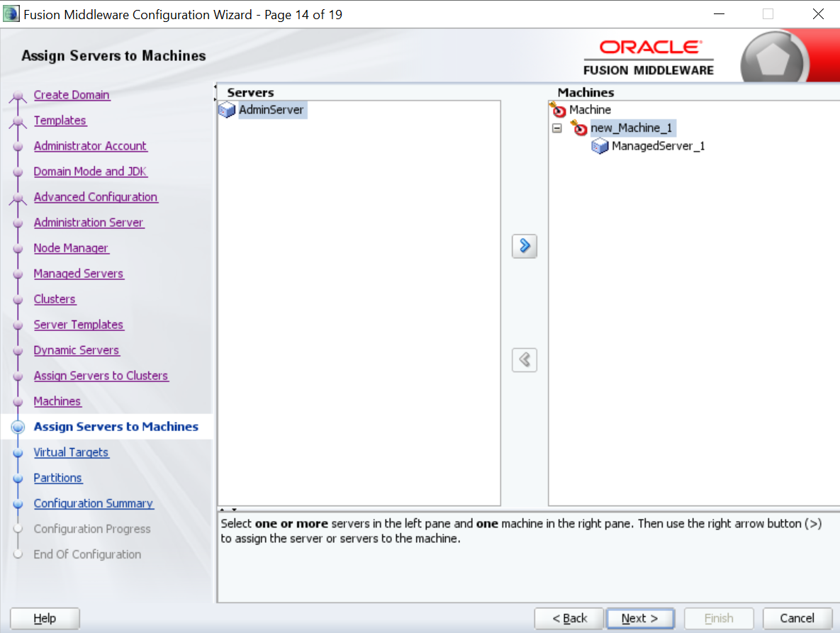Click the Help button
Screen dimensions: 840x633
45,619
